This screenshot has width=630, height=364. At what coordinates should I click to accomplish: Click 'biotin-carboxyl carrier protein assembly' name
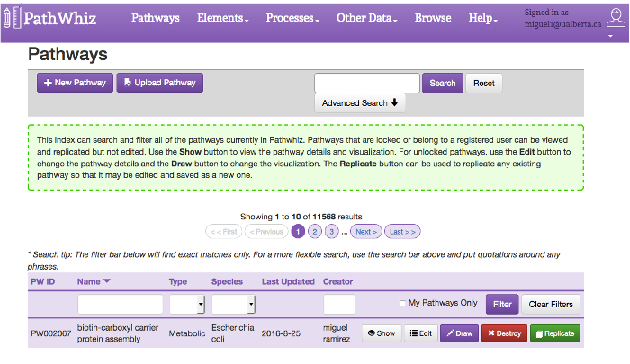pyautogui.click(x=118, y=333)
